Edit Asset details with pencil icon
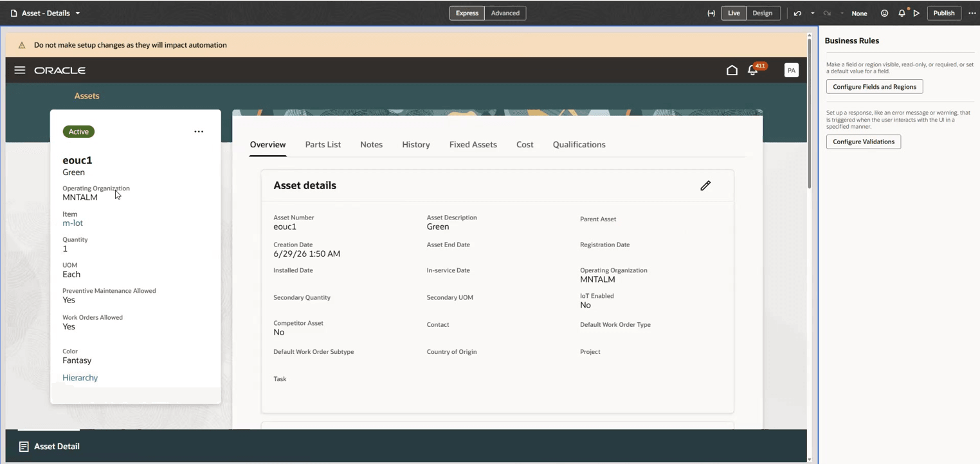The width and height of the screenshot is (980, 464). [705, 185]
